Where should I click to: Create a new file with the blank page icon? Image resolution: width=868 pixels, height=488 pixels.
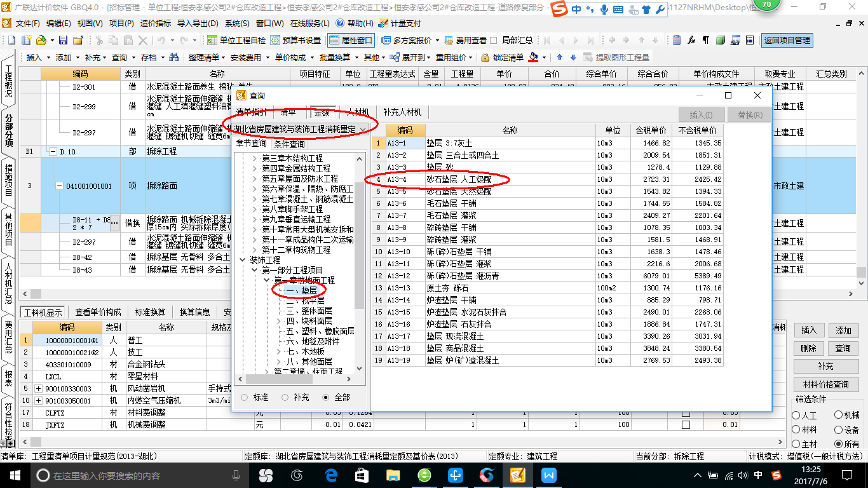tap(11, 40)
